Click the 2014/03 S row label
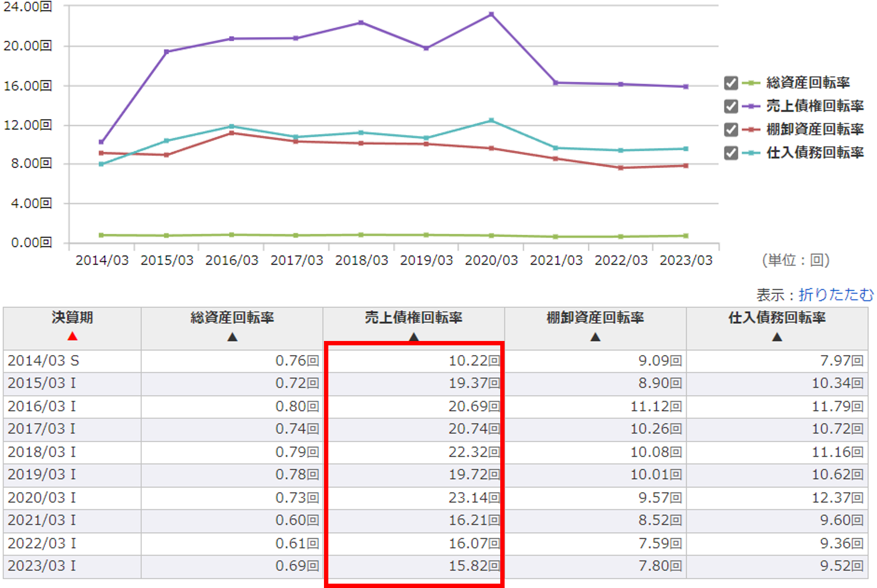The image size is (877, 588). point(43,361)
